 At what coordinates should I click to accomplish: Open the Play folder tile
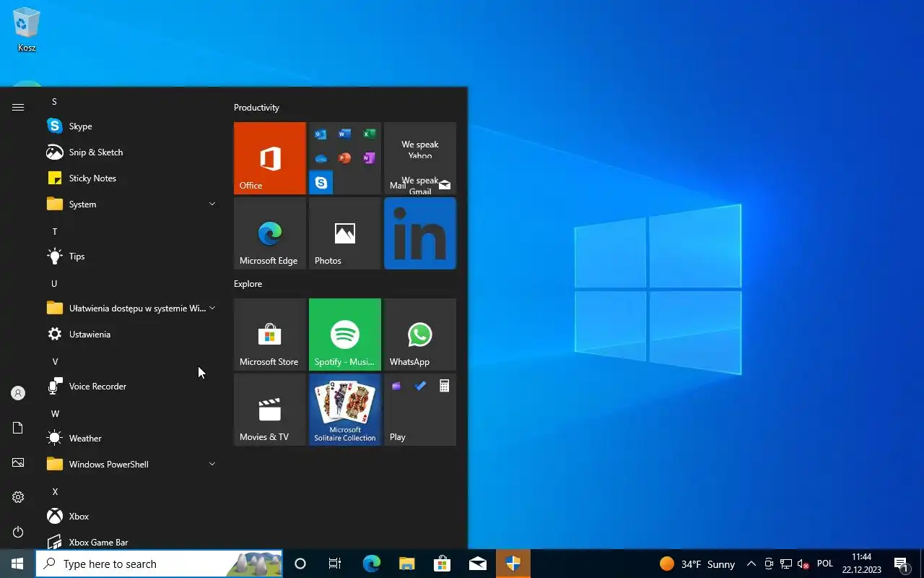tap(420, 410)
